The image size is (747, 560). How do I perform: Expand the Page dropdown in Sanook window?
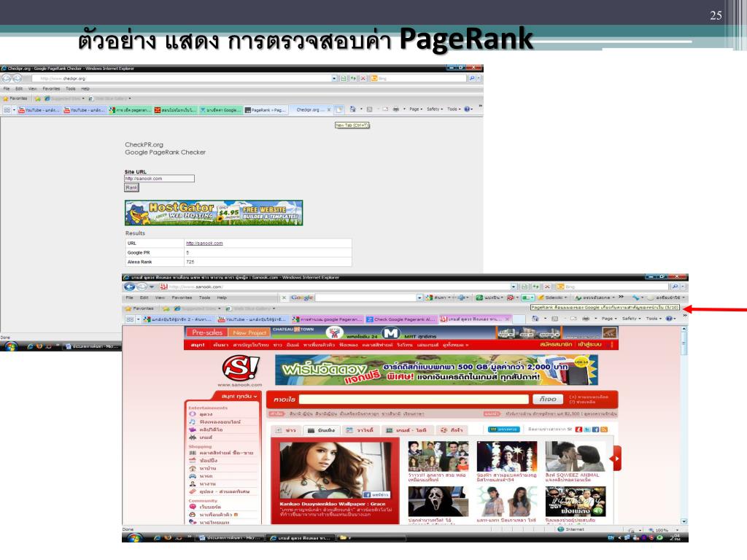click(609, 319)
